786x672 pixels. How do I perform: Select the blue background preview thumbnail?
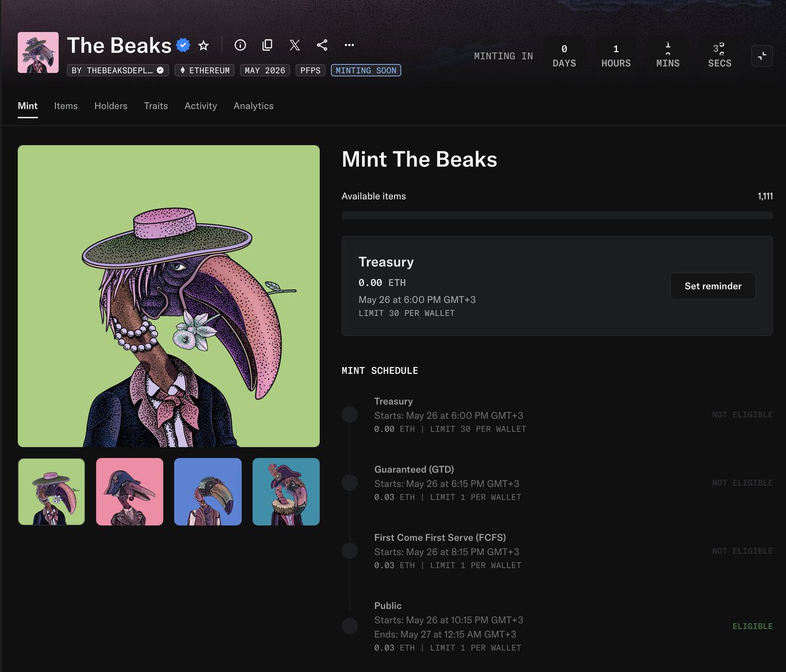tap(208, 492)
